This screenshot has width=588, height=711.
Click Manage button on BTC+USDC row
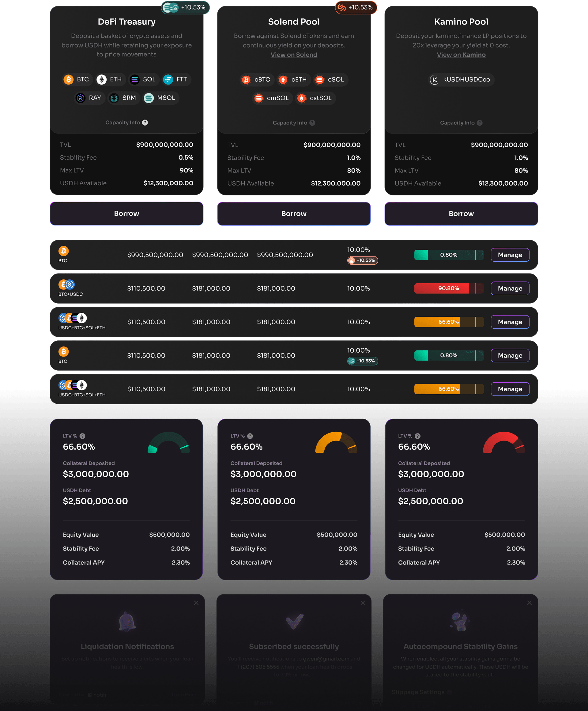pyautogui.click(x=510, y=288)
